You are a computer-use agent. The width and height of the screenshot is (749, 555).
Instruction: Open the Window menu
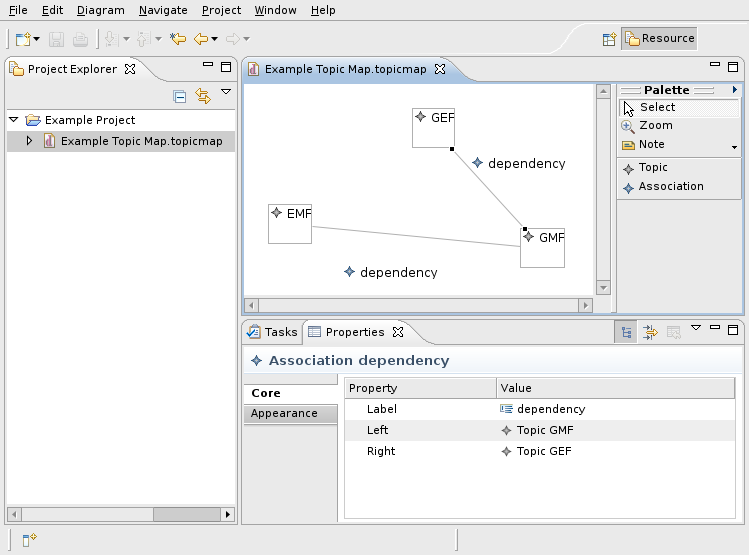point(275,10)
